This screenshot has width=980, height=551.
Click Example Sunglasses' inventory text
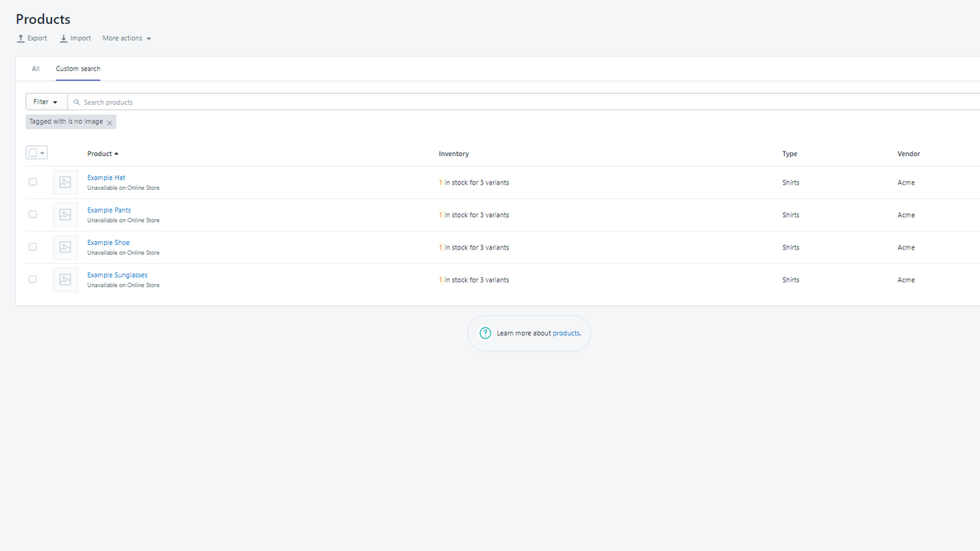(474, 280)
